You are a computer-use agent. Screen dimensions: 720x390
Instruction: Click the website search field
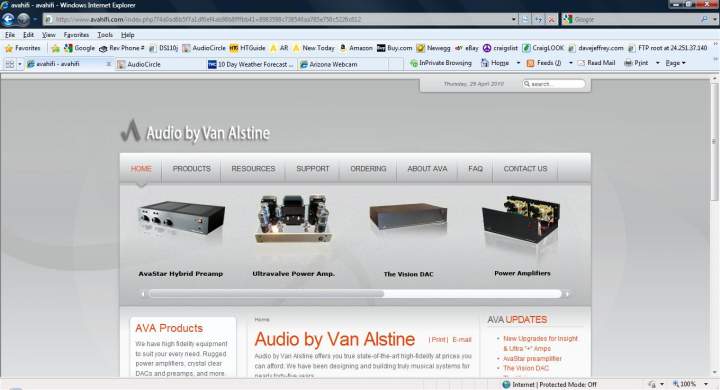[554, 84]
